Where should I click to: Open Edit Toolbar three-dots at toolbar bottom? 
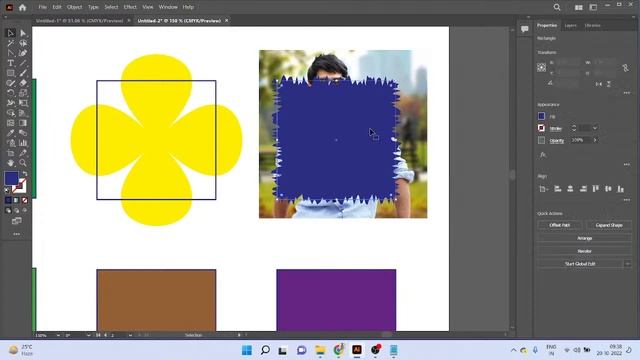tap(16, 234)
